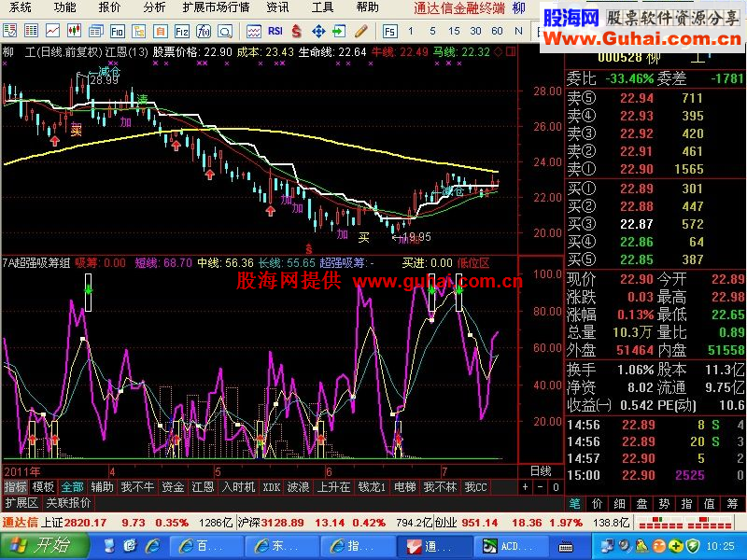The image size is (747, 560).
Task: Open the F10 company info icon
Action: [118, 31]
